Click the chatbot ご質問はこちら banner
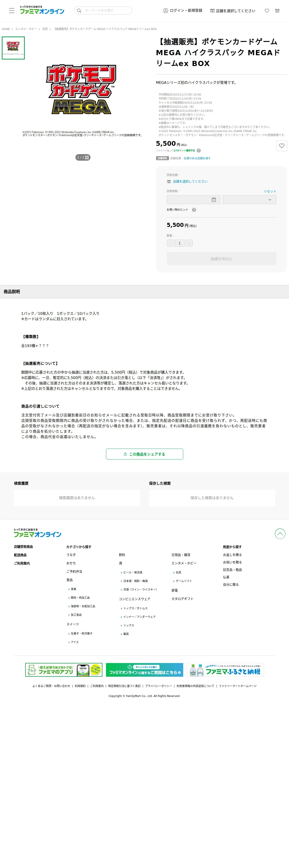Image resolution: width=289 pixels, height=868 pixels. pos(145,670)
